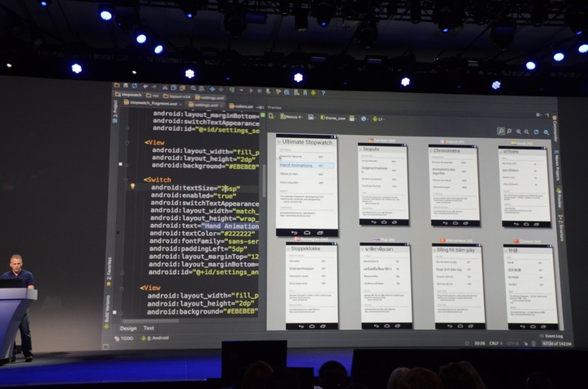This screenshot has height=389, width=588.
Task: Switch to the Text editor tab
Action: coord(149,328)
